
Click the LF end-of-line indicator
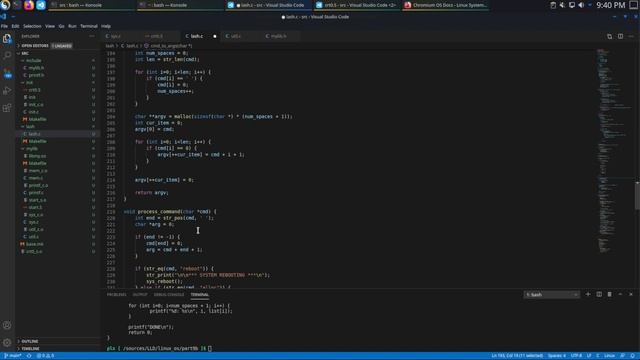pyautogui.click(x=589, y=356)
